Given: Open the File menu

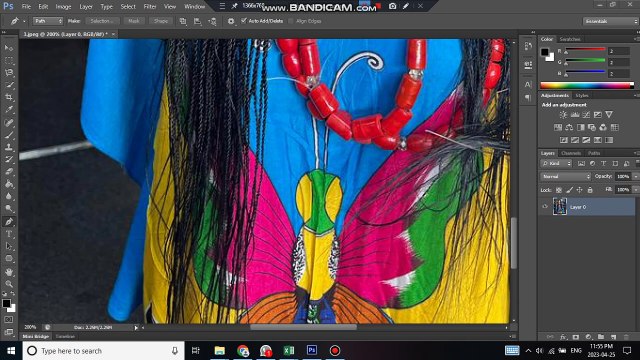Looking at the screenshot, I should [x=26, y=7].
